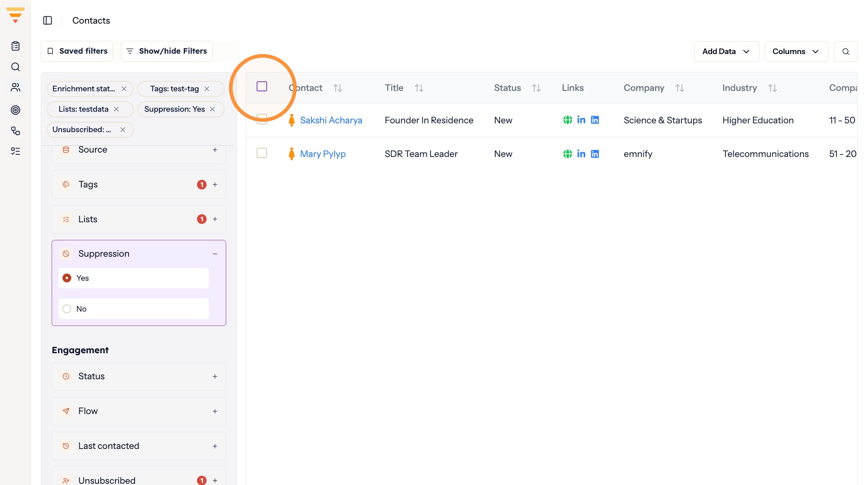Viewport: 868px width, 485px height.
Task: Open the Add Data dropdown
Action: click(727, 51)
